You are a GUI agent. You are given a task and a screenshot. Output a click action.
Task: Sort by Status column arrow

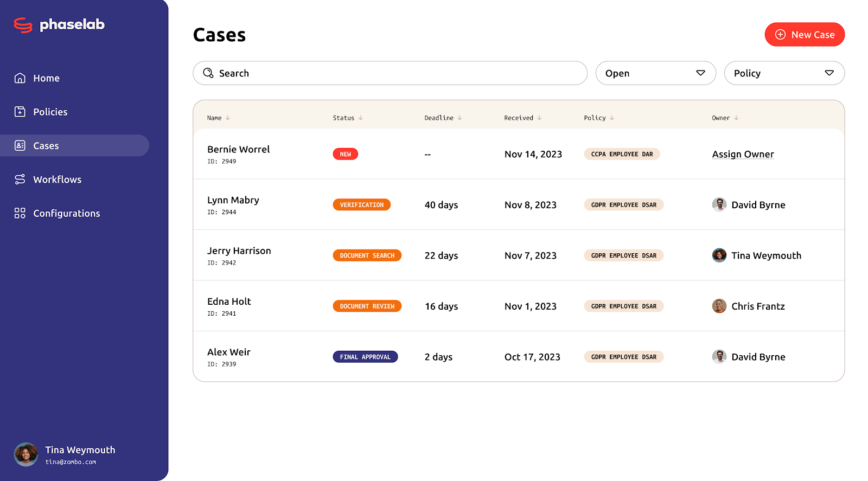(361, 118)
